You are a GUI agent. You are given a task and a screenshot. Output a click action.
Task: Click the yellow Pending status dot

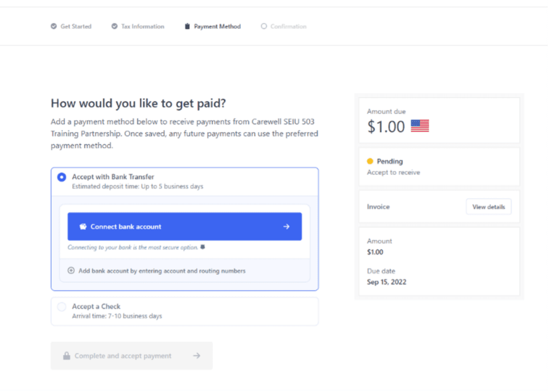pos(370,161)
